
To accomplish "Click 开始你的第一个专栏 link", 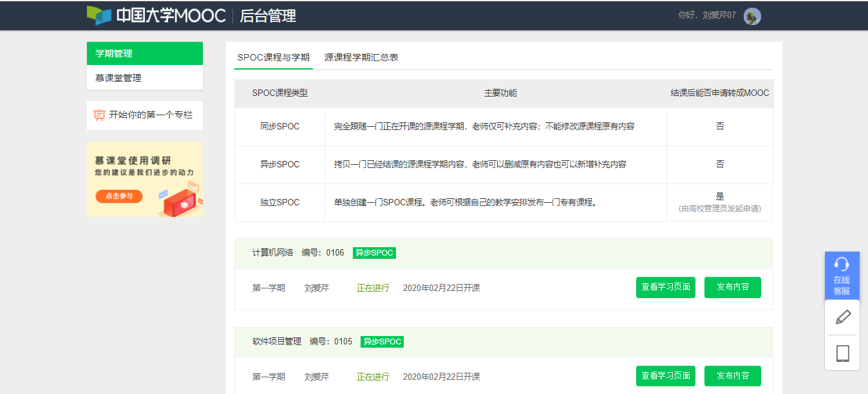I will 151,115.
